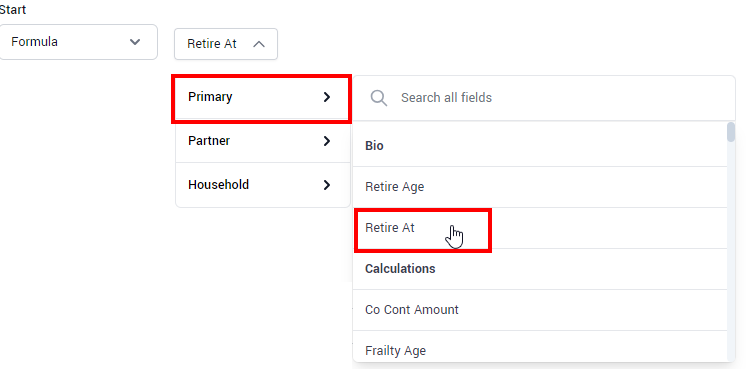Image resolution: width=746 pixels, height=369 pixels.
Task: Click the Formula dropdown down-arrow
Action: pyautogui.click(x=135, y=42)
